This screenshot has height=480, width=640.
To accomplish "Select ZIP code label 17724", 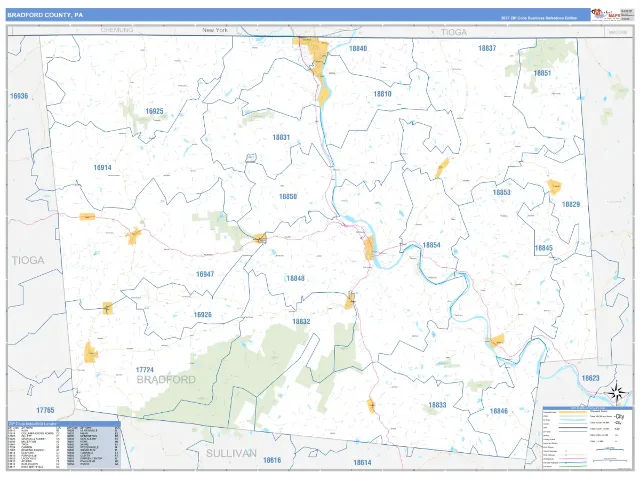I will tap(144, 370).
